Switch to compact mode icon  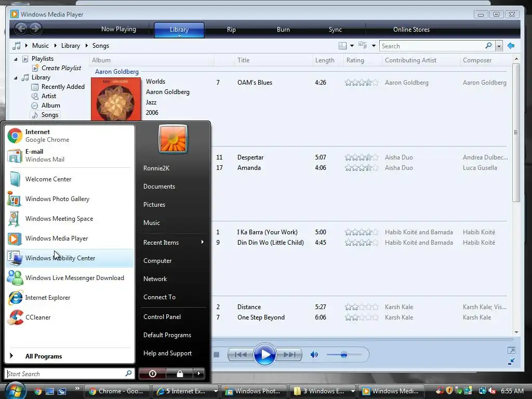pos(511,362)
